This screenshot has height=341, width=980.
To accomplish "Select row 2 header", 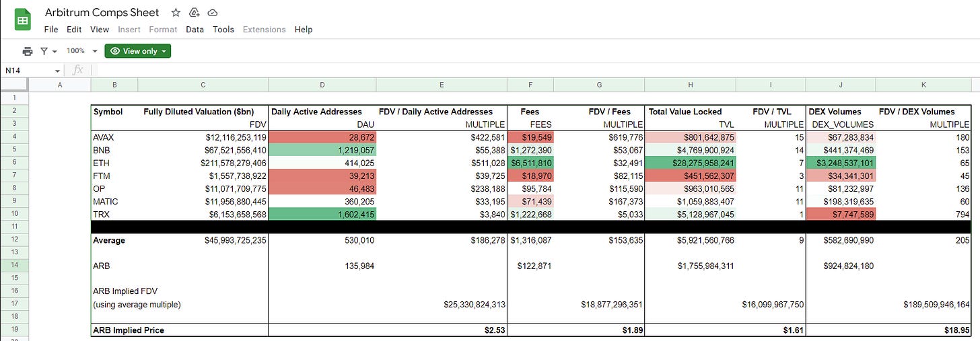I will pos(15,111).
